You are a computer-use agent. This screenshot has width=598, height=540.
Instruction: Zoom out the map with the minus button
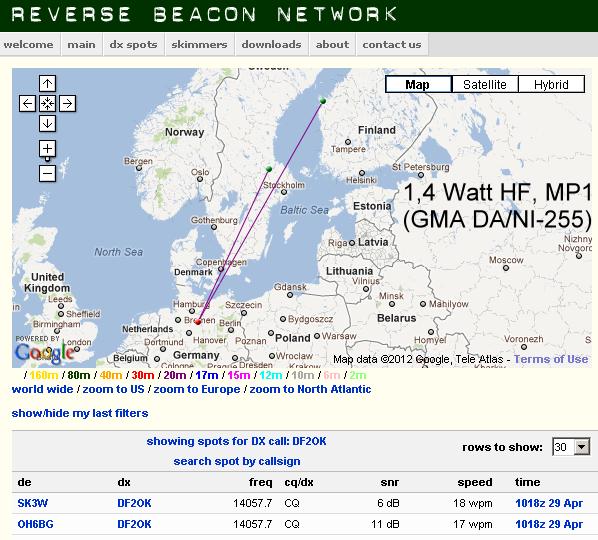47,174
